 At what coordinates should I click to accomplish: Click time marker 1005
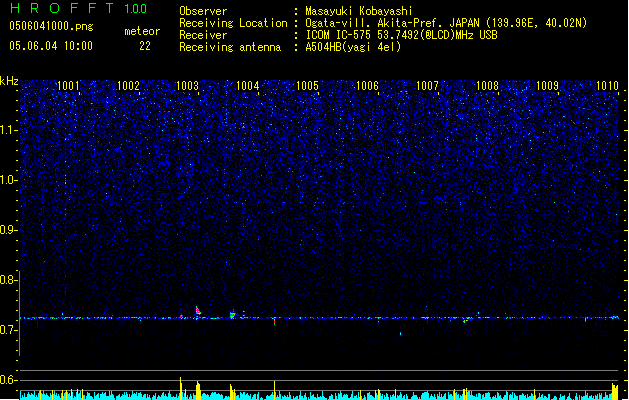tap(307, 85)
